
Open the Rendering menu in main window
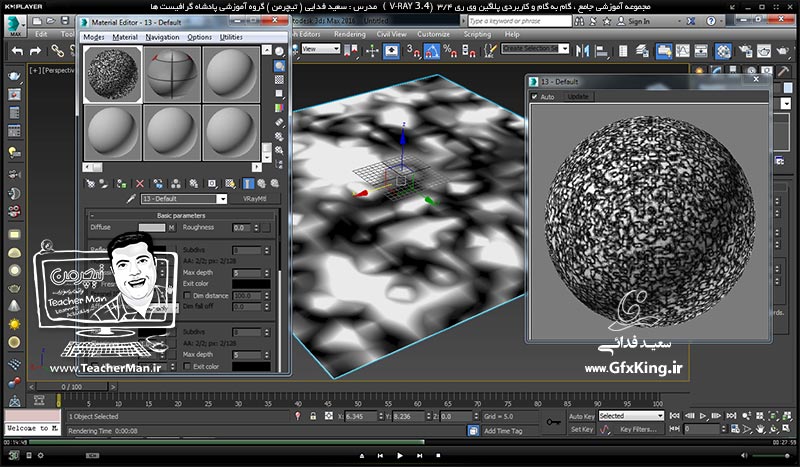pyautogui.click(x=349, y=34)
